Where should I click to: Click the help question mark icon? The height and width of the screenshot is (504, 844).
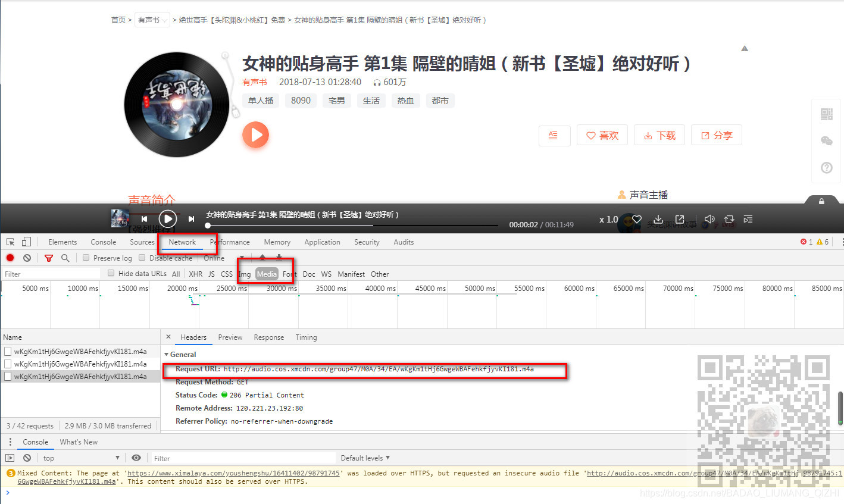click(x=827, y=168)
